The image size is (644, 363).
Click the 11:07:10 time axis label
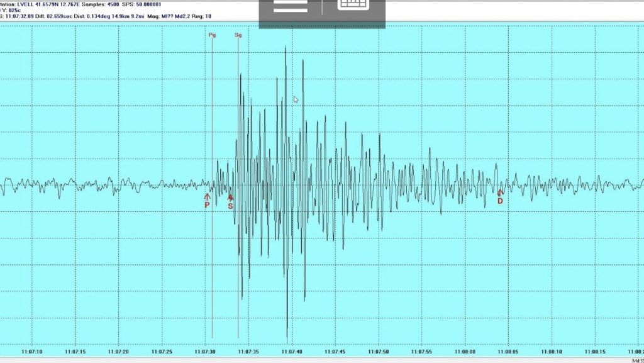point(31,352)
